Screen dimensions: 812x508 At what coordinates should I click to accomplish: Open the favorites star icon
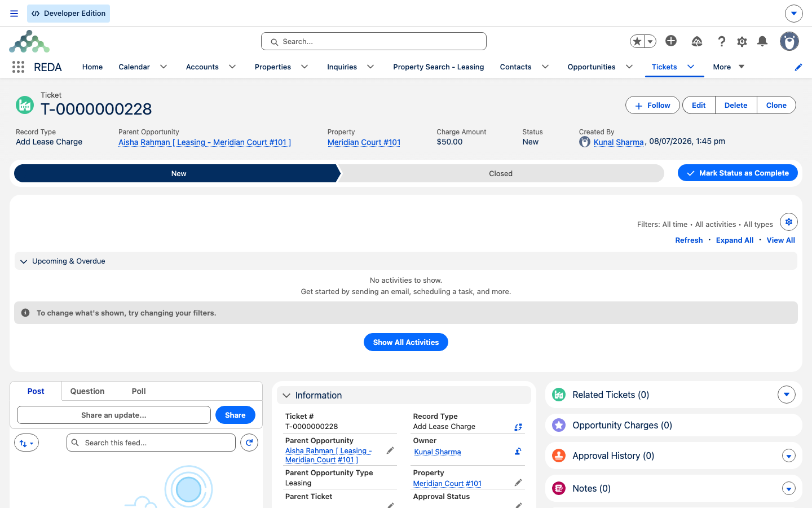point(637,41)
